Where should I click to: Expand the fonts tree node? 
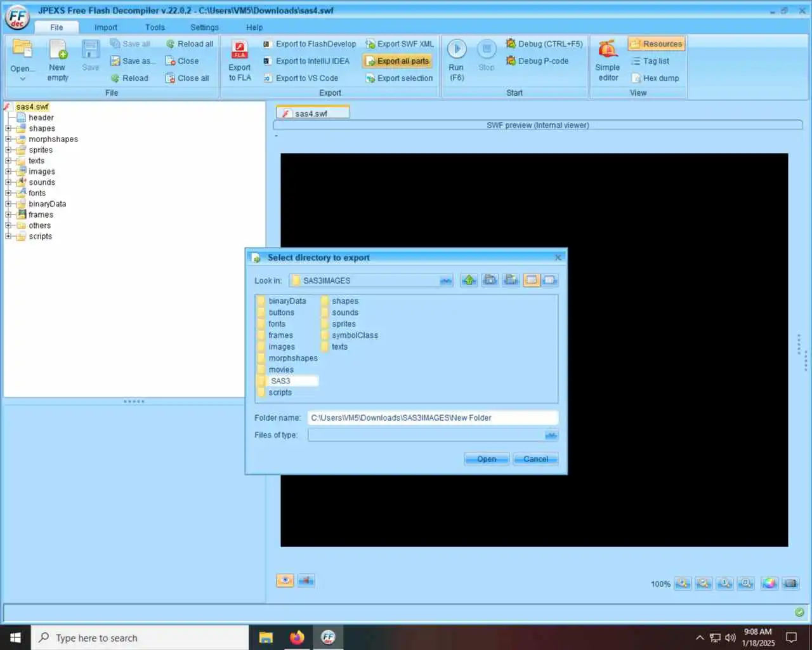point(9,193)
